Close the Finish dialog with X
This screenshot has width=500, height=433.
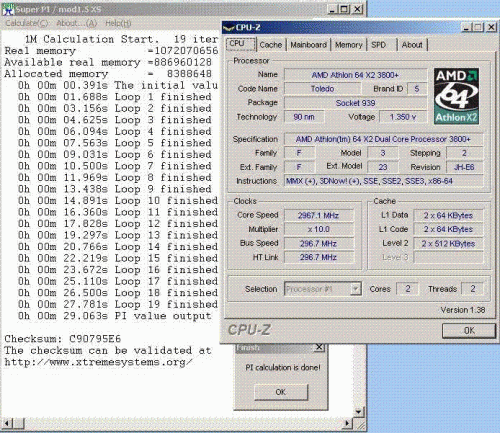pyautogui.click(x=319, y=347)
